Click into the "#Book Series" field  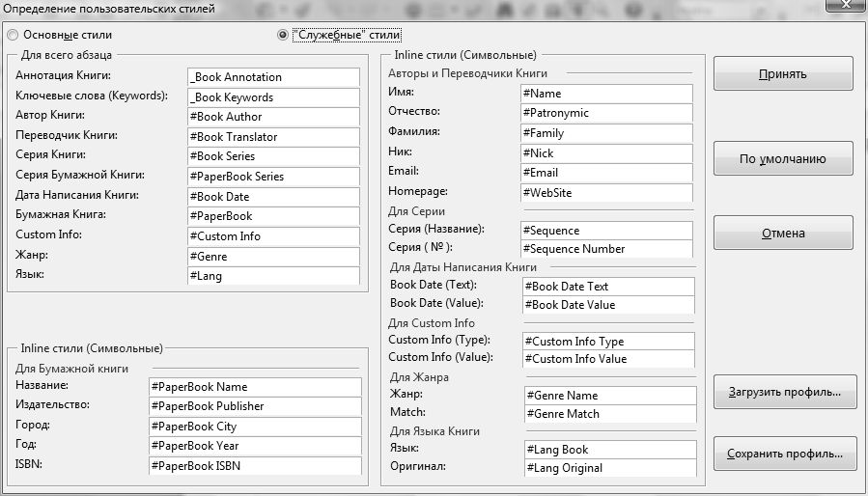pos(273,156)
